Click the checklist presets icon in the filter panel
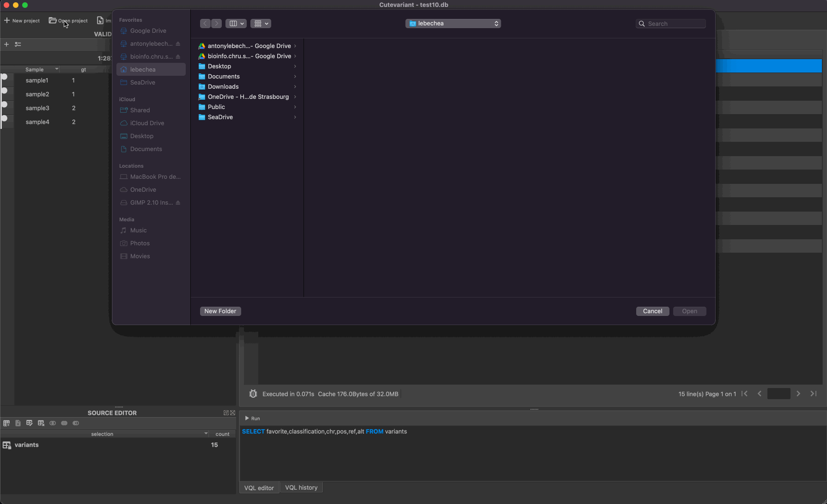Screen dimensions: 827x504 (18, 44)
